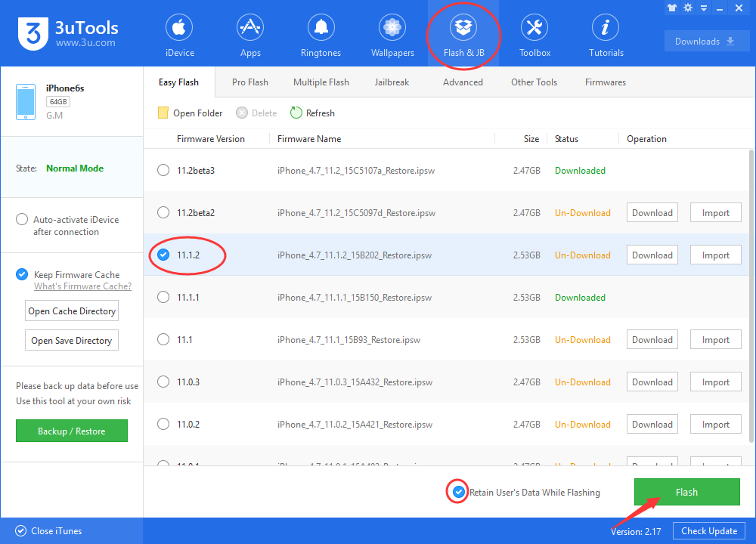Import firmware for the 11.0.2 row
Screen dimensions: 756x544
[x=715, y=425]
